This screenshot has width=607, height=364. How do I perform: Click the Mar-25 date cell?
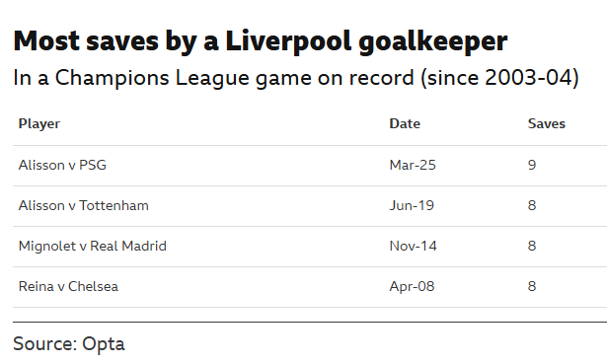pos(413,165)
